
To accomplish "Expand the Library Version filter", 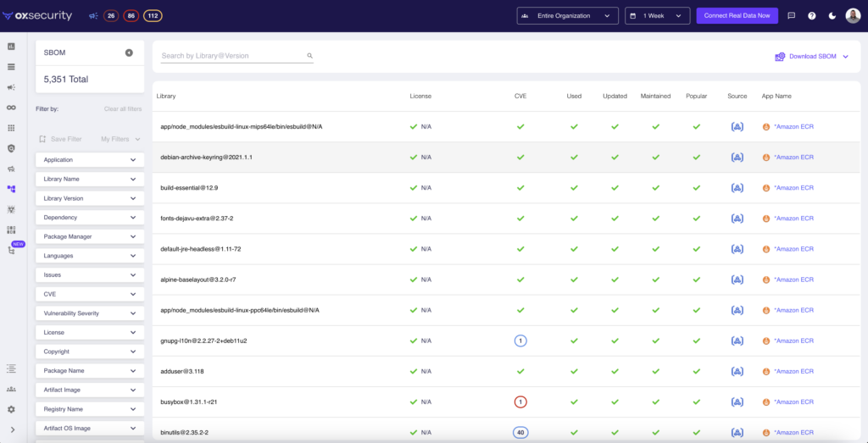I will [x=90, y=198].
